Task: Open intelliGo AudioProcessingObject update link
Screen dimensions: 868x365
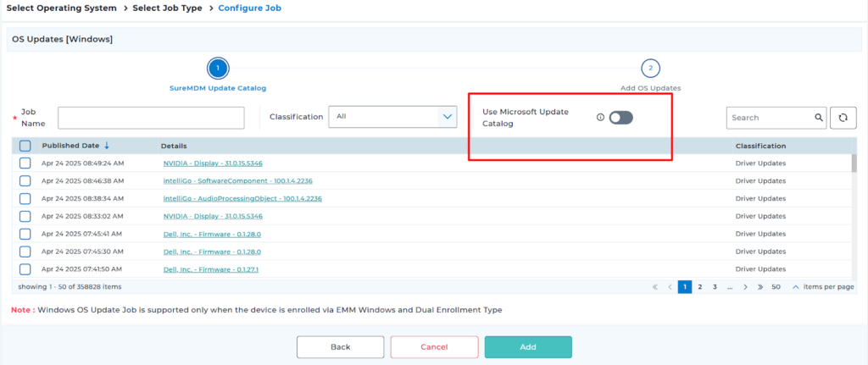Action: (x=242, y=198)
